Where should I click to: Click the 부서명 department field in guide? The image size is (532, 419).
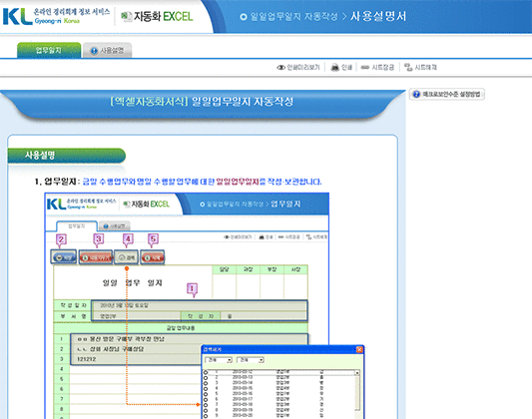click(x=136, y=316)
